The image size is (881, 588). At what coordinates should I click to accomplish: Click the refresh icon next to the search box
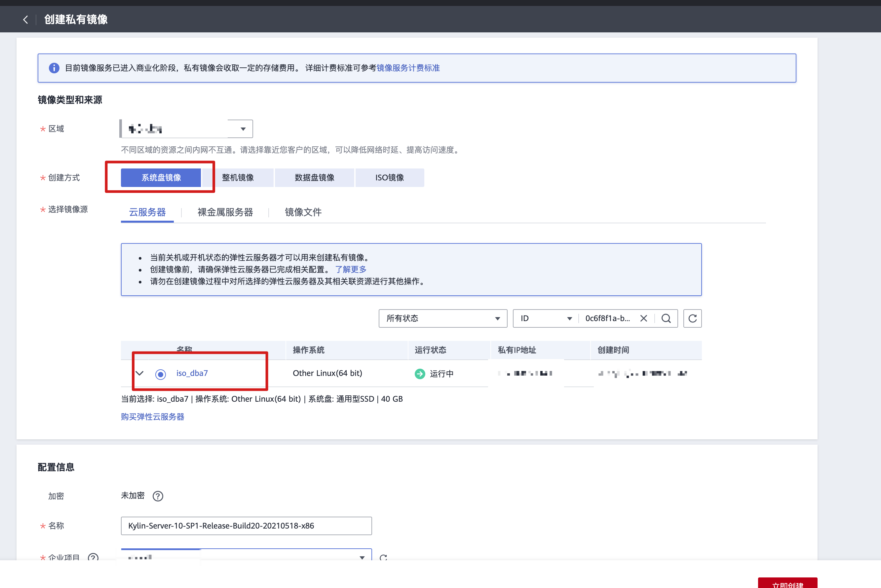692,318
